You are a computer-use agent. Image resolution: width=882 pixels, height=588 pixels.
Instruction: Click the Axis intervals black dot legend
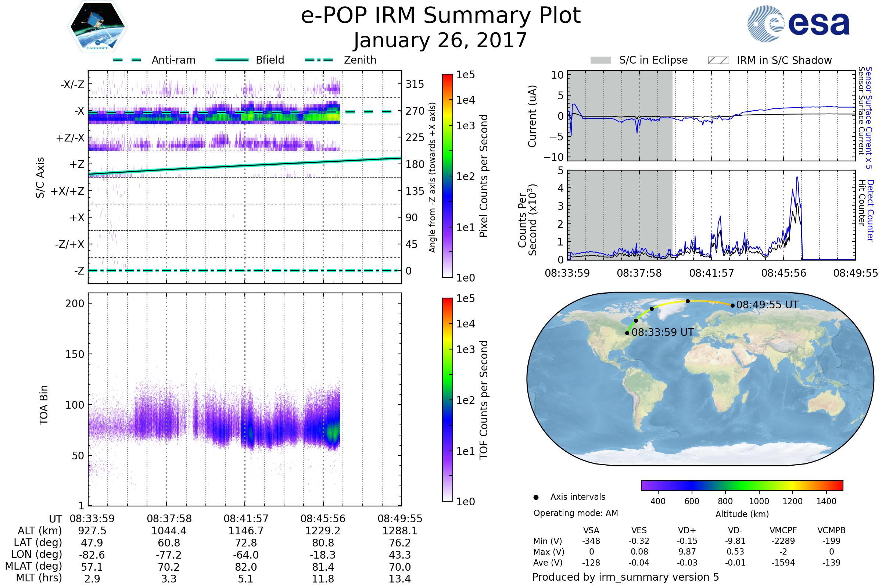pyautogui.click(x=536, y=497)
